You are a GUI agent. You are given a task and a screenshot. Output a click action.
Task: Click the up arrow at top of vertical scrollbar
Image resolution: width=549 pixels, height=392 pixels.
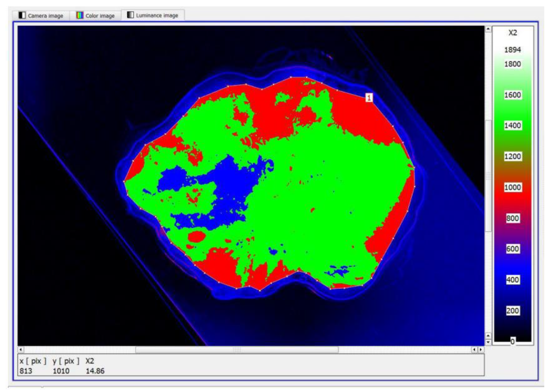click(488, 29)
